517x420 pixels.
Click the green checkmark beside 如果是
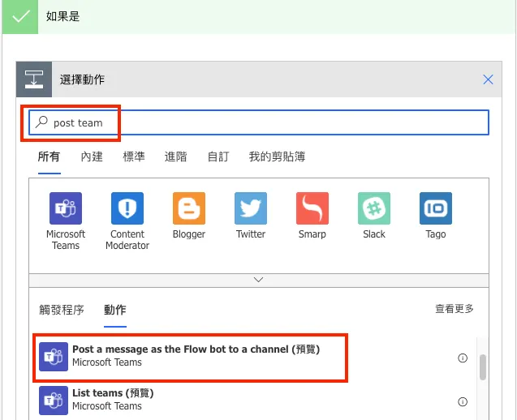[x=20, y=16]
